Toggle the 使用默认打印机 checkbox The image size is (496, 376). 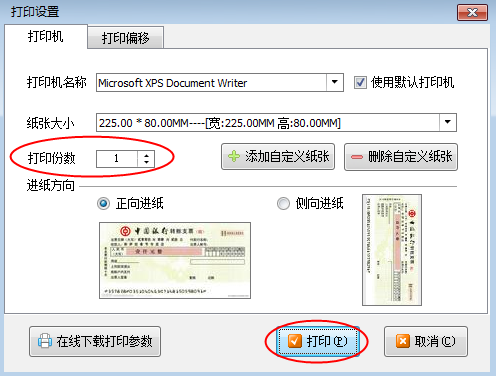(360, 82)
